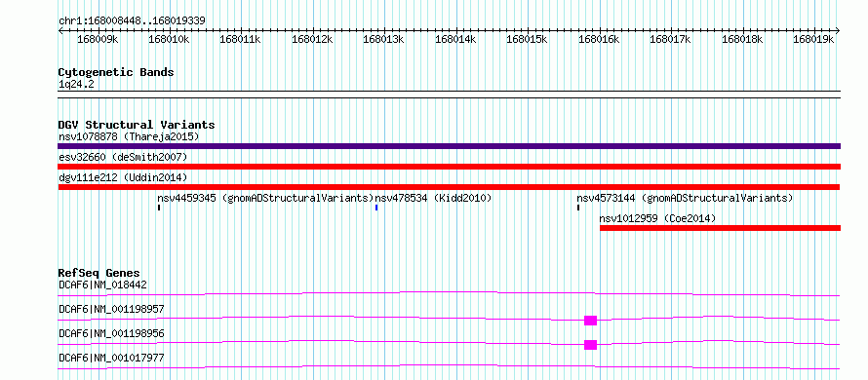Open the dgv111e212 (Uddin2014) red variant bar
Viewport: 868px width, 380px height.
(449, 187)
